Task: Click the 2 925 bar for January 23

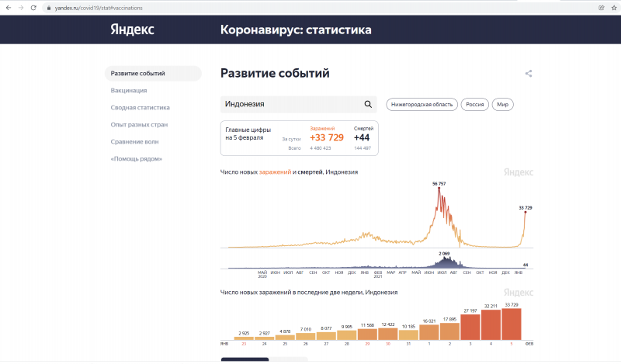Action: click(x=244, y=338)
